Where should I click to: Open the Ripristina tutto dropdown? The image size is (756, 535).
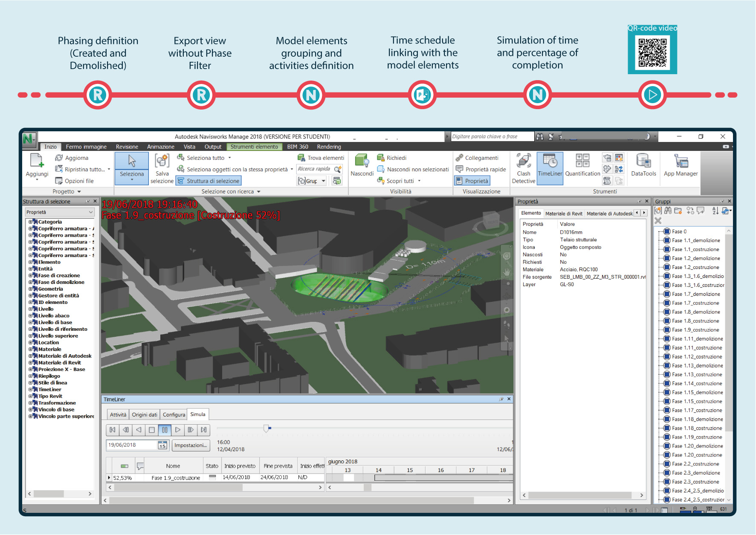pos(109,169)
